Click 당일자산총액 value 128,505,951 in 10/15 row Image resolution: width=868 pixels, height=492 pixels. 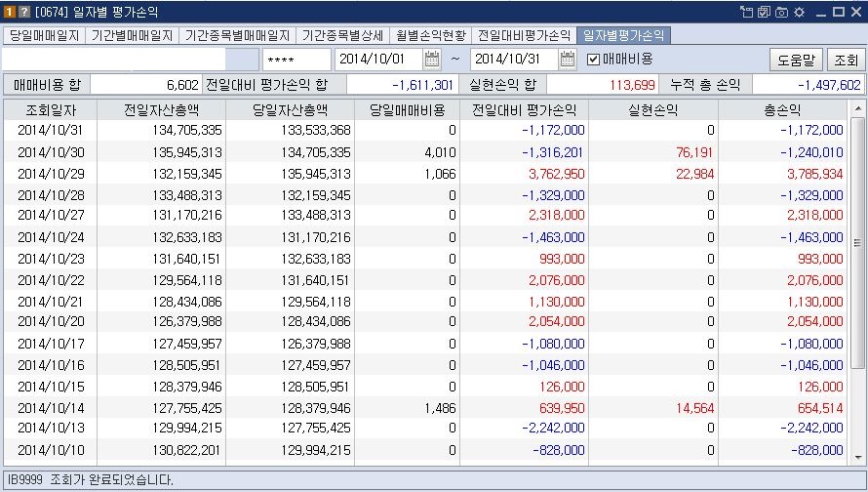click(x=316, y=387)
